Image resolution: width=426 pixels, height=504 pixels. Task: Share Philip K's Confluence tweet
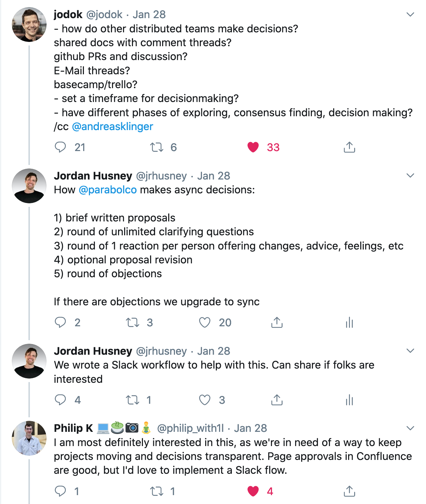(349, 492)
